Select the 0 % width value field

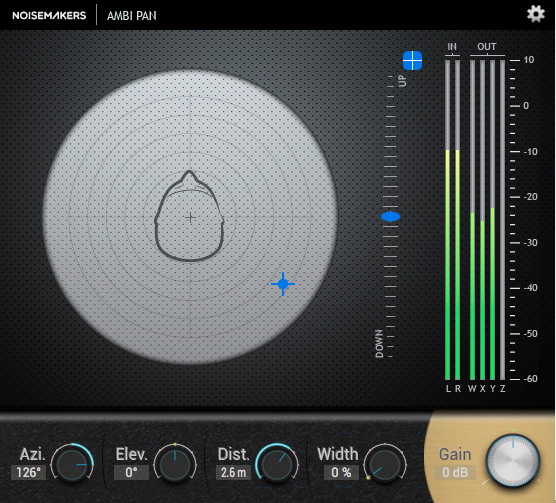(341, 473)
